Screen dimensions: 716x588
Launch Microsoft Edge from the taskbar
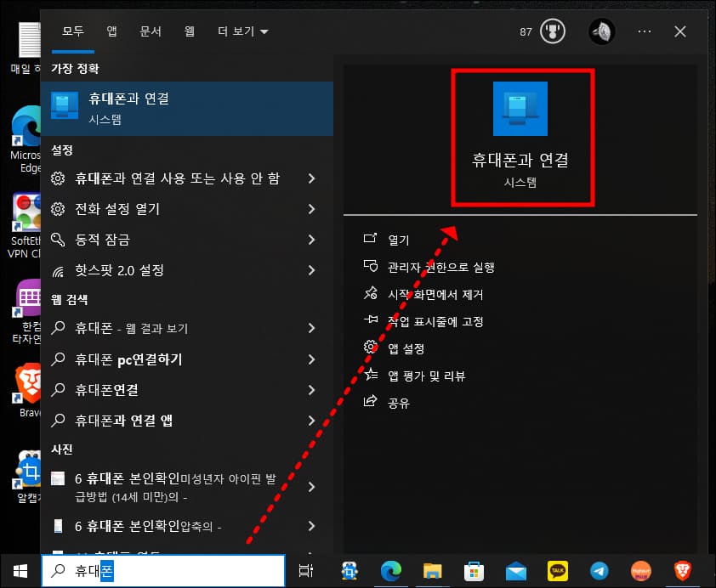tap(390, 571)
